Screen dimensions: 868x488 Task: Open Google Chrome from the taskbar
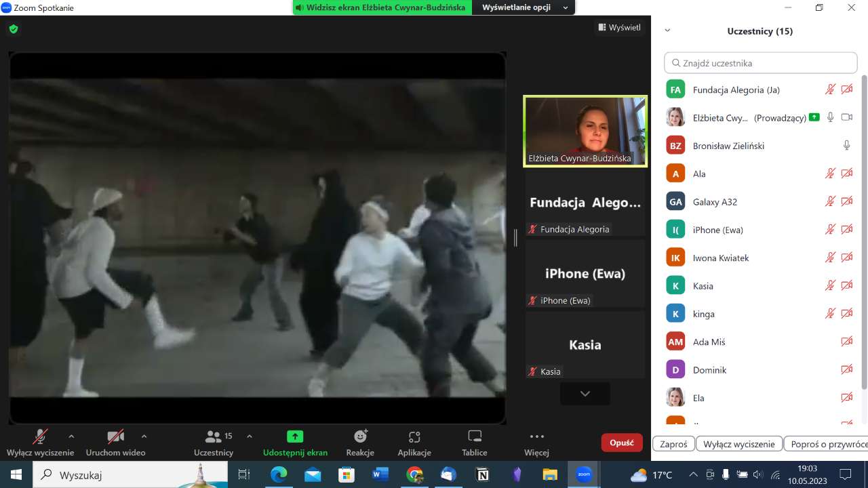tap(414, 474)
